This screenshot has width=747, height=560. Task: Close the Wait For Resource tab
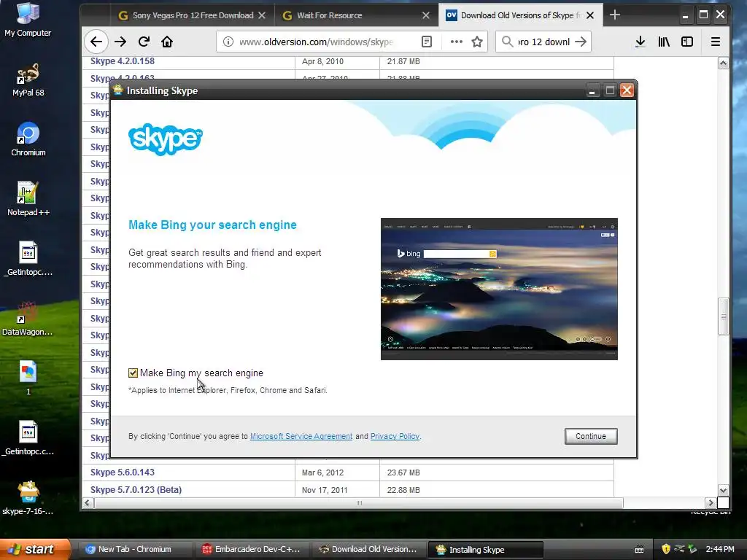point(426,15)
